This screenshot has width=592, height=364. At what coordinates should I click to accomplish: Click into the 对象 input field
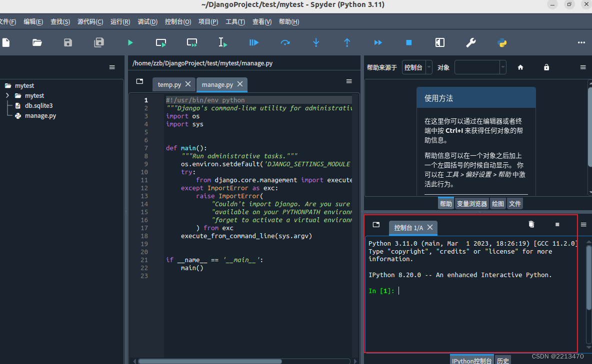(477, 67)
